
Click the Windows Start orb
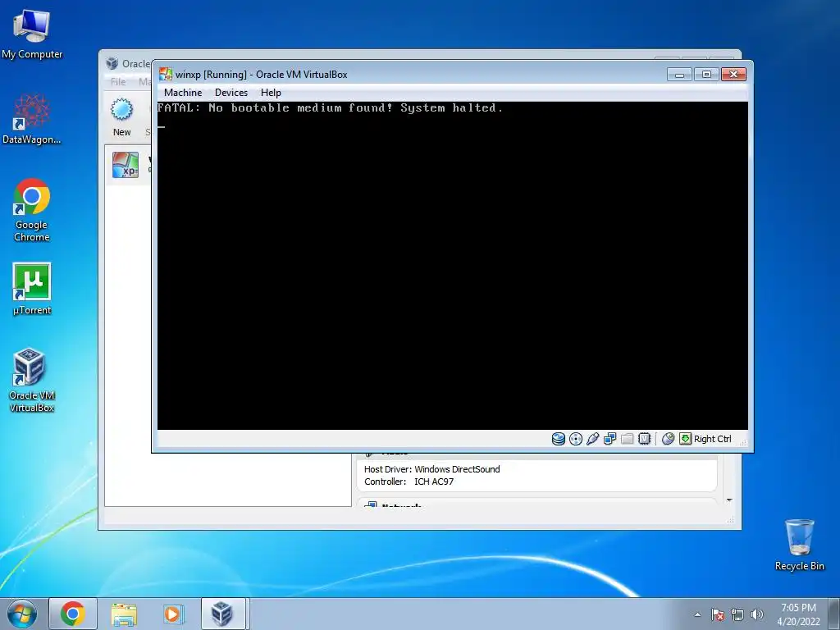(x=22, y=614)
